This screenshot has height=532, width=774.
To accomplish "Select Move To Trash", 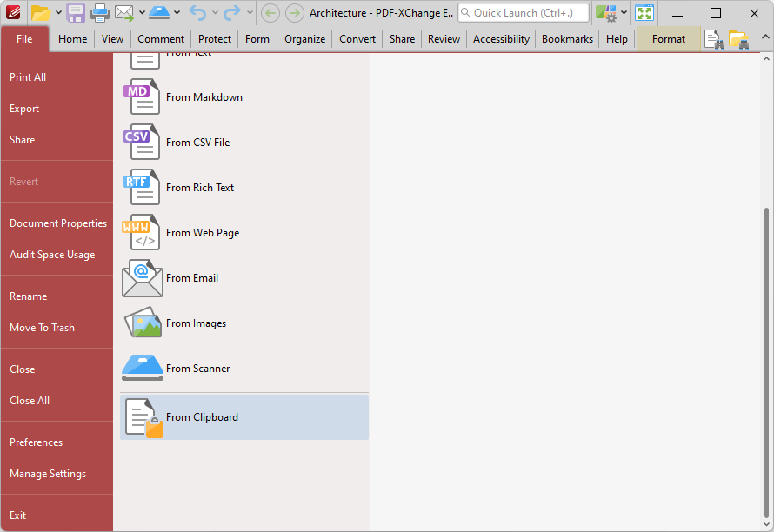I will (x=57, y=328).
